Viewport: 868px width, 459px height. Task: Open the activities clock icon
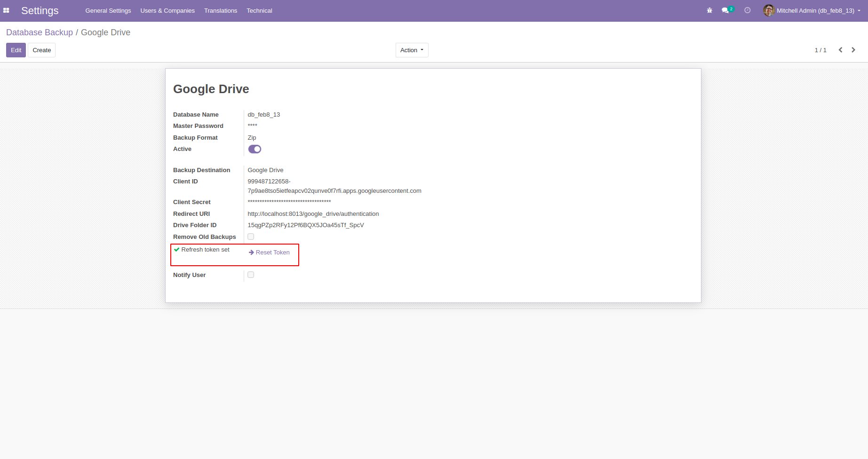tap(747, 10)
